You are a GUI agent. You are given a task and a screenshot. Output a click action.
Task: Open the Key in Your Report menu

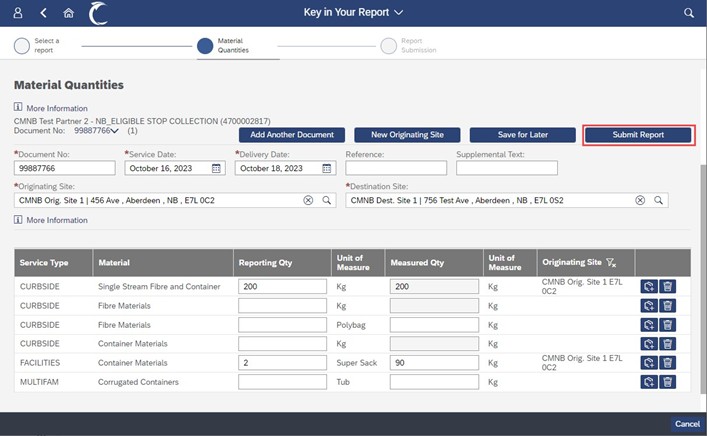coord(353,13)
